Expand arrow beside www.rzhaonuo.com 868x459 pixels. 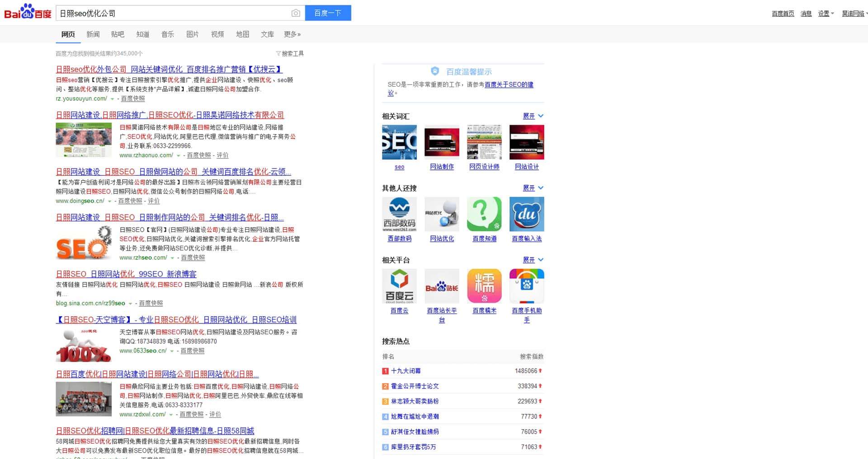coord(178,155)
